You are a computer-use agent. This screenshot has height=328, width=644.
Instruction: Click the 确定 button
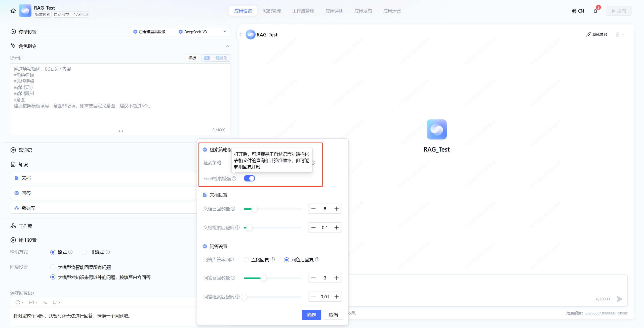coord(311,315)
